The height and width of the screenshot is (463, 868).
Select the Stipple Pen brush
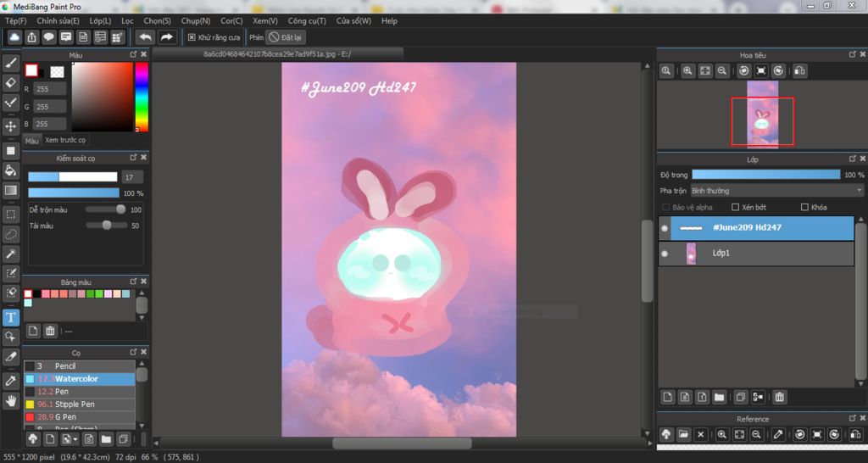click(x=79, y=404)
